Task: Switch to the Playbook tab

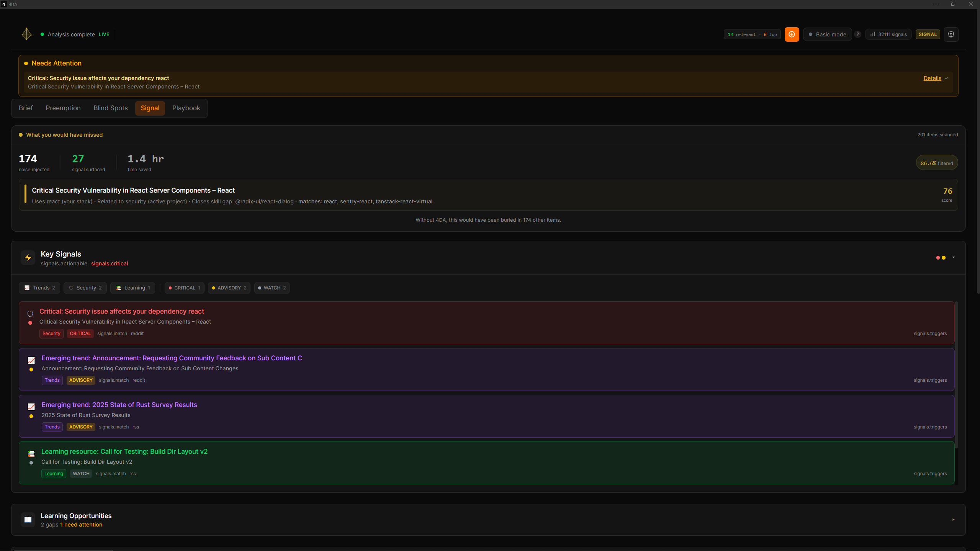Action: coord(186,108)
